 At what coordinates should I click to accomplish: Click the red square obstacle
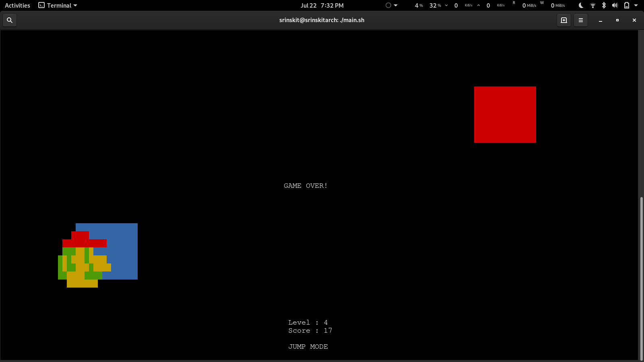(x=505, y=115)
